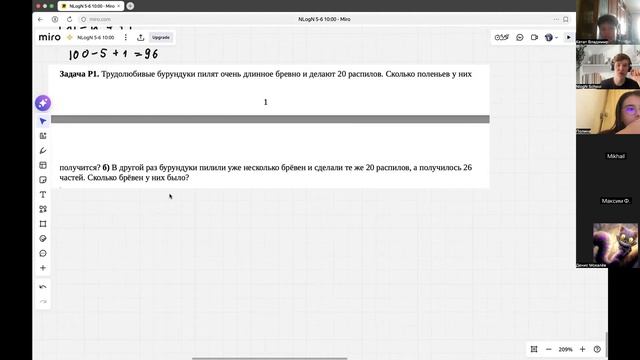The image size is (640, 360).
Task: Open the Miro AI sparkle assistant
Action: [43, 103]
